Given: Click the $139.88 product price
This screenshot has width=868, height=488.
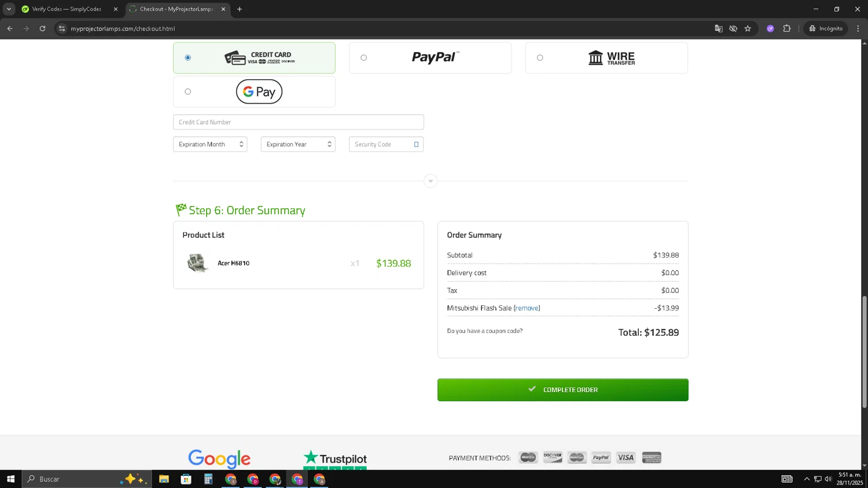Looking at the screenshot, I should tap(393, 263).
